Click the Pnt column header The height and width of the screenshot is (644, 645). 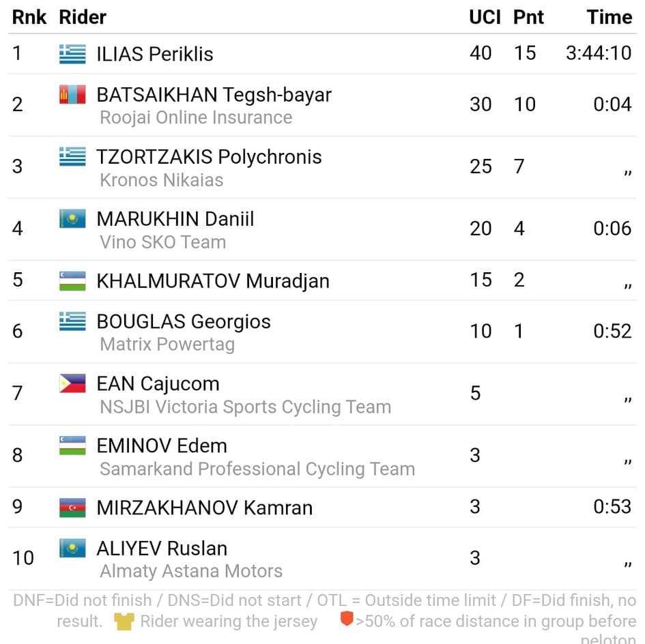[528, 17]
